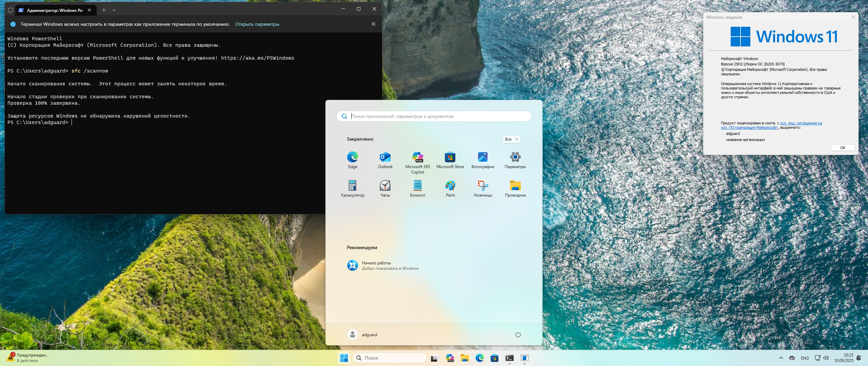Viewport: 868px width, 366px height.
Task: Add a new terminal tab
Action: tap(104, 10)
